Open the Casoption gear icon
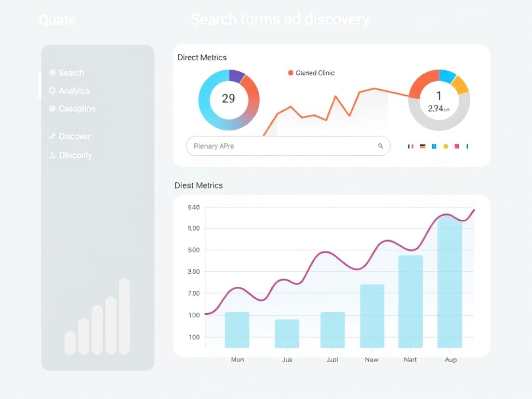Image resolution: width=532 pixels, height=399 pixels. click(52, 109)
